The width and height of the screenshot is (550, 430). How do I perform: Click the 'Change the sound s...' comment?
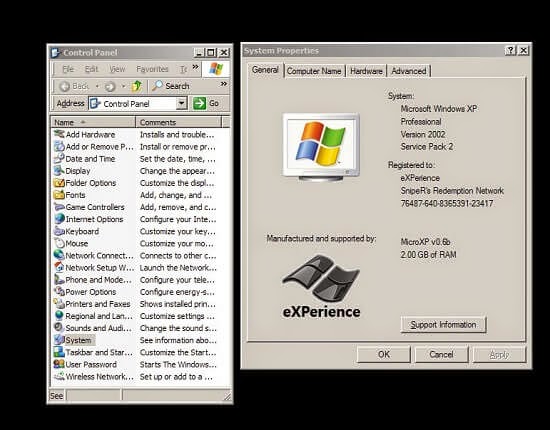[x=178, y=328]
